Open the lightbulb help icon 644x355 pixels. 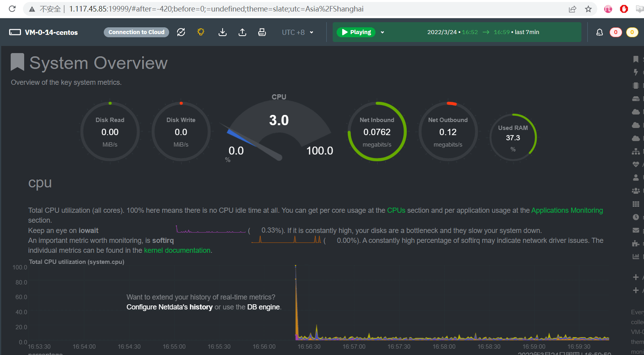(201, 32)
